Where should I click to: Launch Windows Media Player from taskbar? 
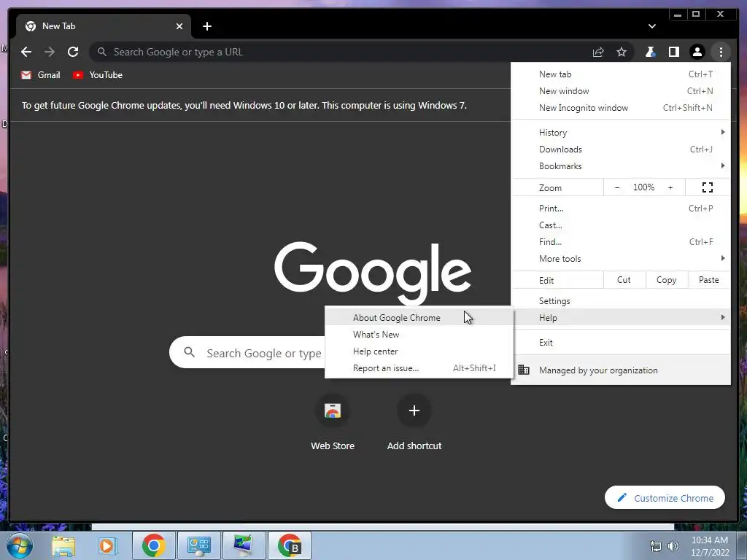coord(108,545)
